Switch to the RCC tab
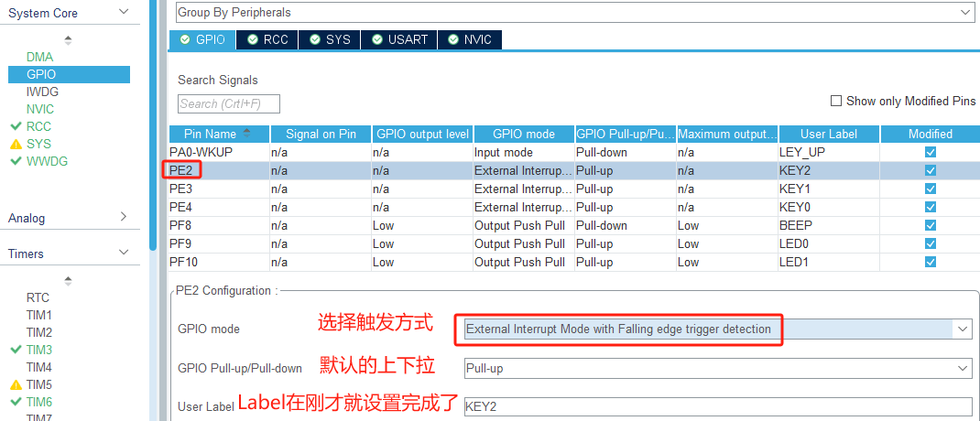Viewport: 980px width, 421px height. point(267,39)
